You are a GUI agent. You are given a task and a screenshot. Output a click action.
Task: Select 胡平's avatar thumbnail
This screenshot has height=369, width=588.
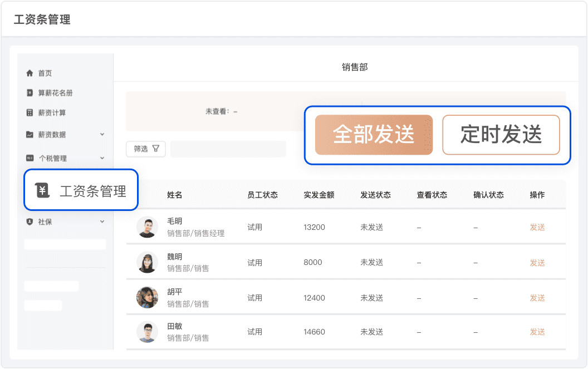(x=147, y=297)
